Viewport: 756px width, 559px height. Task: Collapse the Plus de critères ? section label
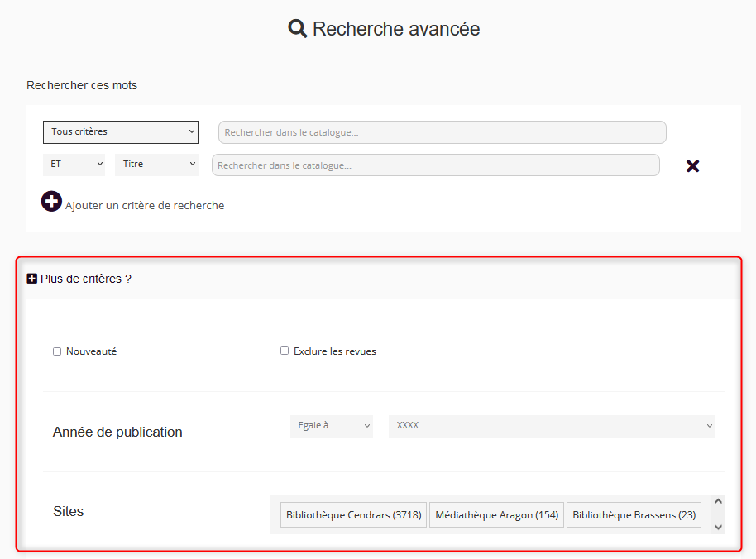pyautogui.click(x=86, y=279)
